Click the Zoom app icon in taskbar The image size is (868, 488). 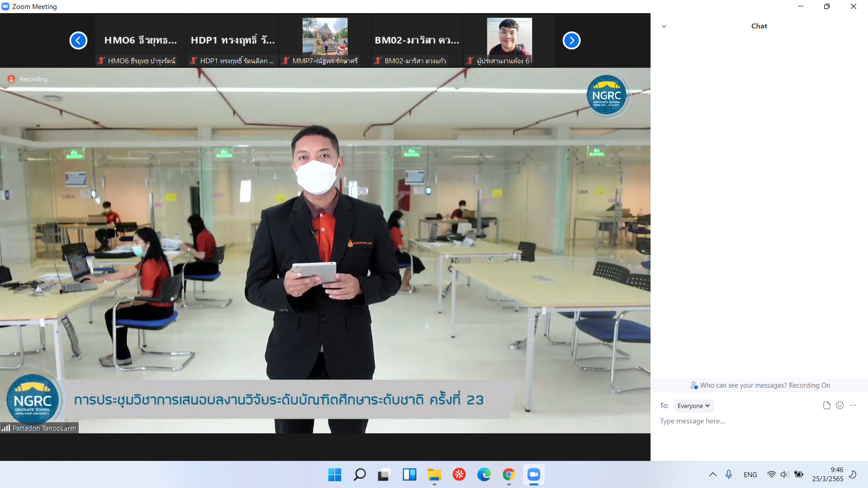(533, 474)
